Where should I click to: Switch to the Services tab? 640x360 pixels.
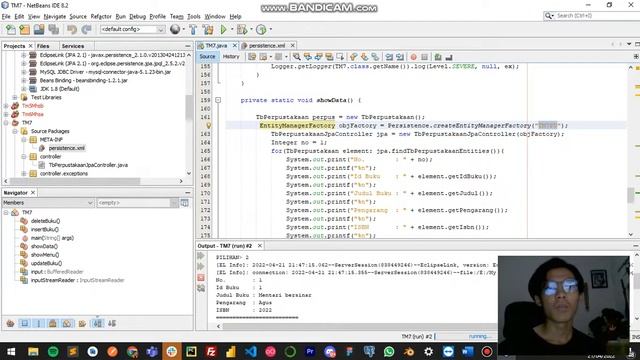pos(73,46)
